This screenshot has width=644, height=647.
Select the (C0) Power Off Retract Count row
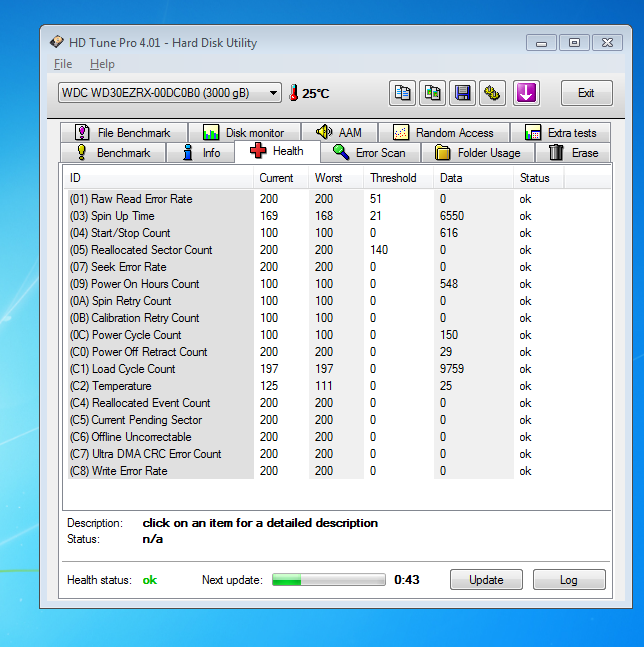[314, 352]
